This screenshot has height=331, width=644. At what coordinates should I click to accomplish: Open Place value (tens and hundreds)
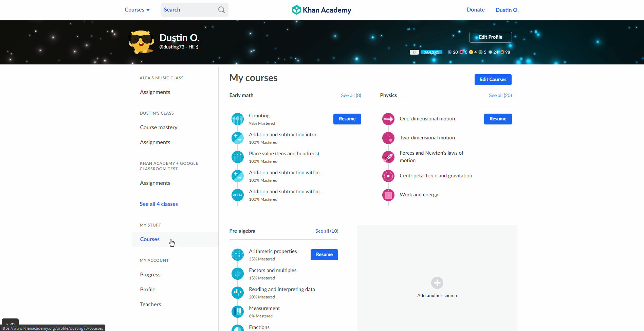pyautogui.click(x=284, y=154)
